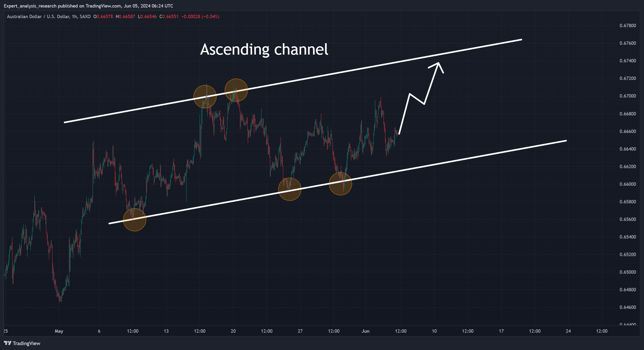Click the 'Expert_analysis_research published on TradingView.com' header text

click(x=63, y=6)
